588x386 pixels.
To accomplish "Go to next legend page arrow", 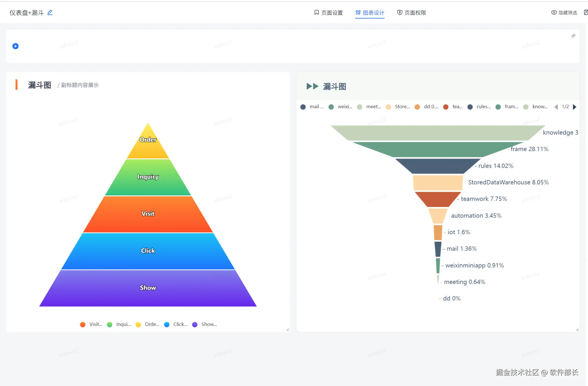I will coord(575,107).
